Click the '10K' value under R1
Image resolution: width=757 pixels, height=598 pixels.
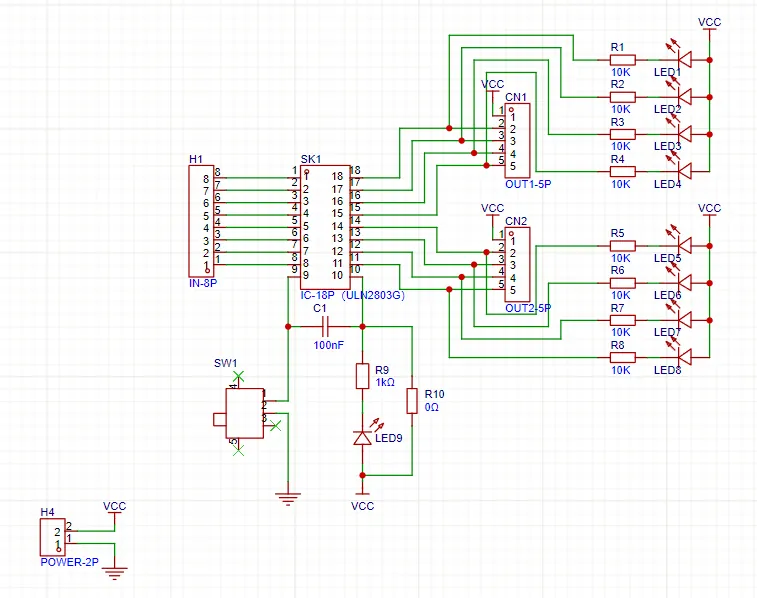pyautogui.click(x=621, y=72)
